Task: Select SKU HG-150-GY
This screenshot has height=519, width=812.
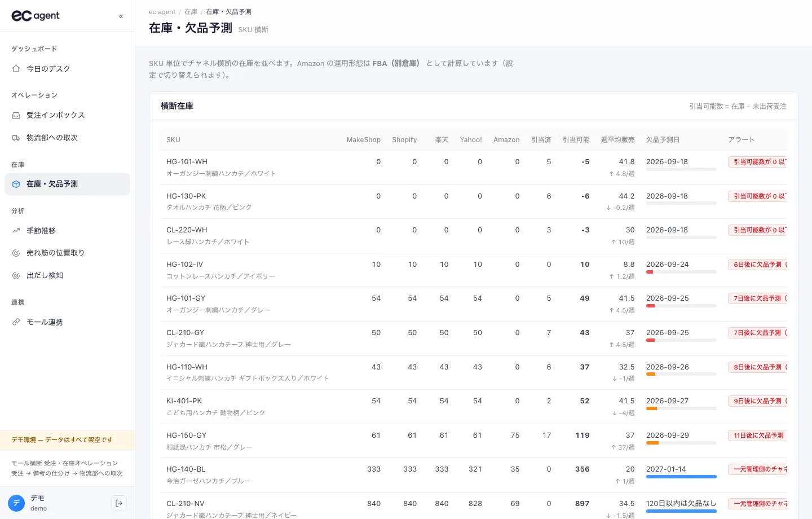Action: 186,436
